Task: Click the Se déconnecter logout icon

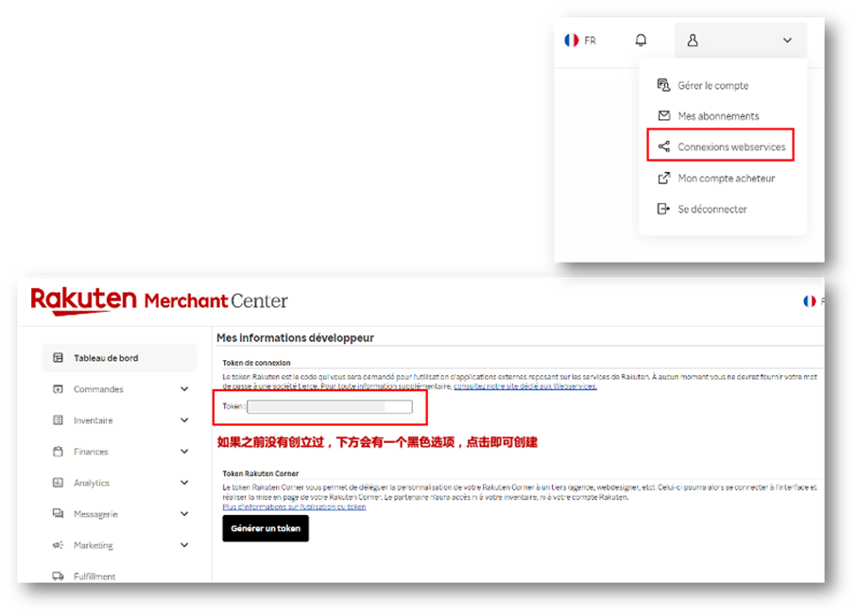Action: [x=663, y=209]
